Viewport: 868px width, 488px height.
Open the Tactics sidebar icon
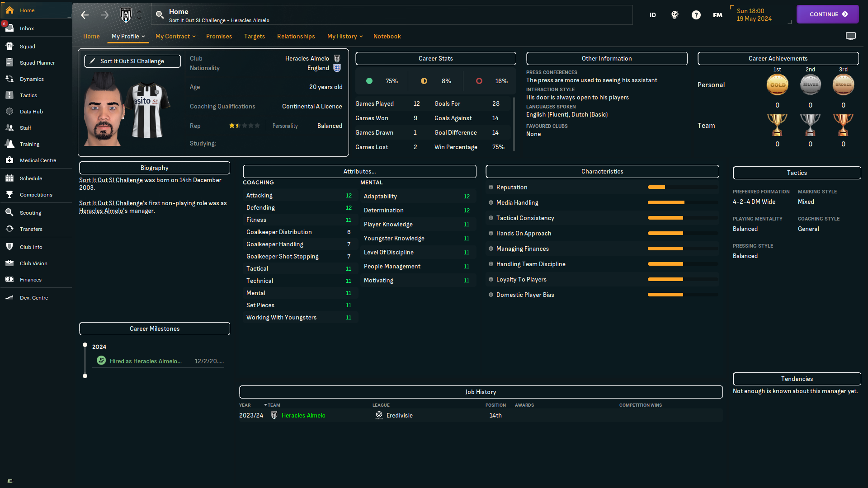[x=9, y=95]
